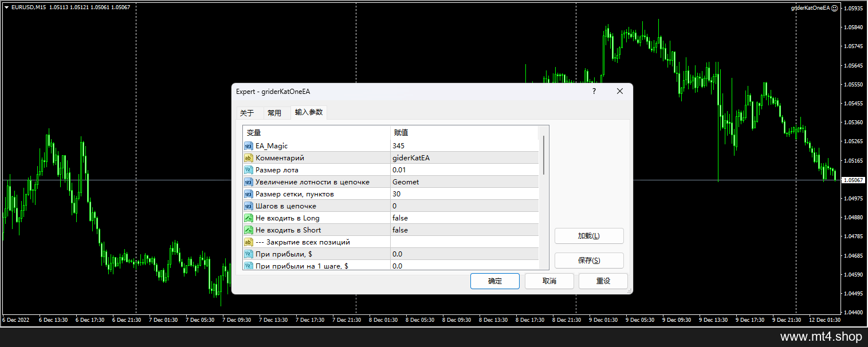Viewport: 868px width, 347px height.
Task: Select the EA_Magic value 345
Action: [398, 146]
